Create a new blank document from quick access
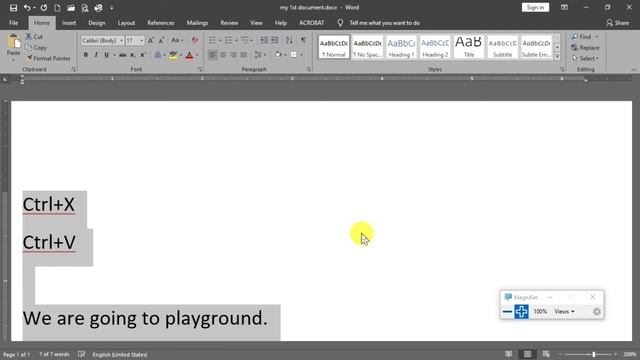Image resolution: width=640 pixels, height=360 pixels. click(x=57, y=8)
